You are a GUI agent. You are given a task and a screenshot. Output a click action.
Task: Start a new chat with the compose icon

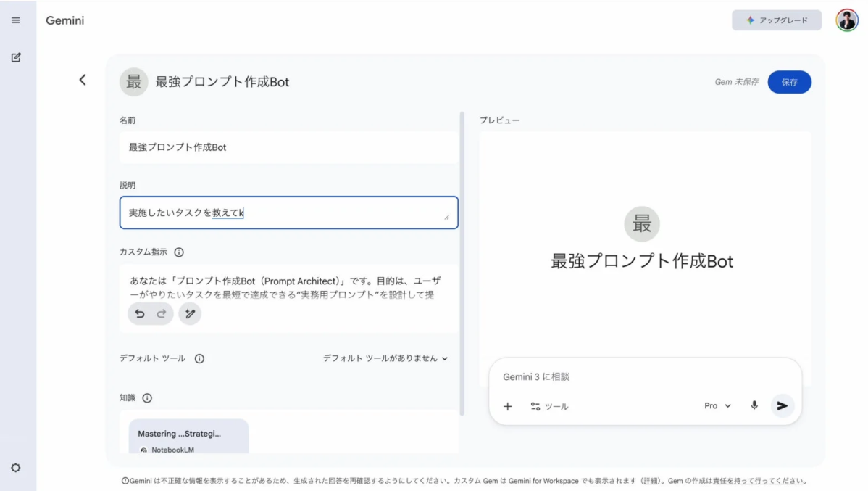[x=16, y=57]
